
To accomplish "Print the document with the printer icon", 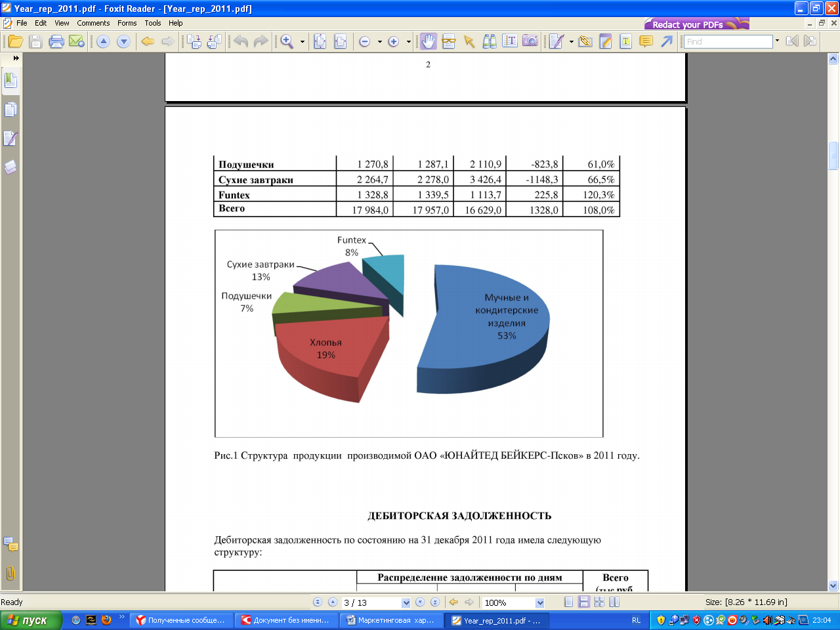I will pyautogui.click(x=56, y=41).
